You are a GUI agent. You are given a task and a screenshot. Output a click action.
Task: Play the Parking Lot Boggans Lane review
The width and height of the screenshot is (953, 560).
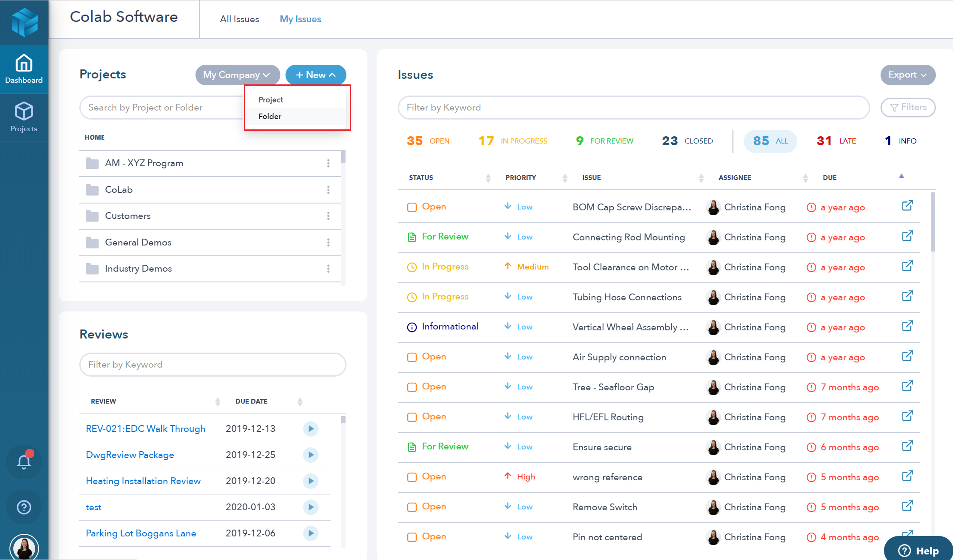[x=311, y=533]
